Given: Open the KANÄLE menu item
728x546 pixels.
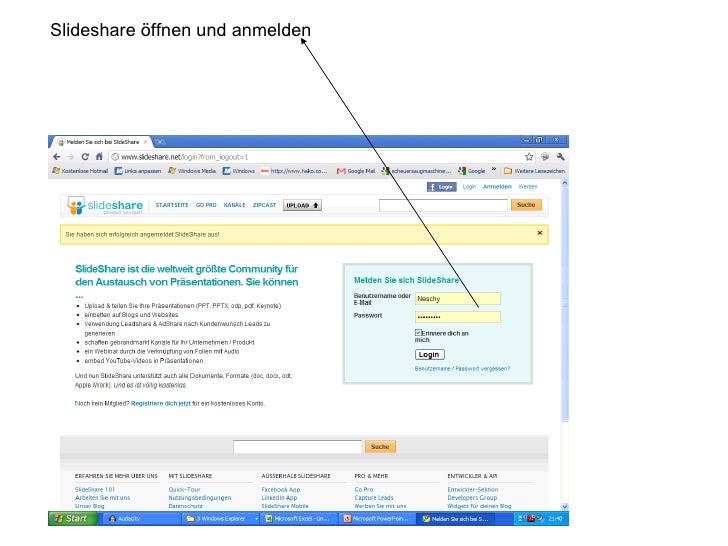Looking at the screenshot, I should pyautogui.click(x=234, y=205).
